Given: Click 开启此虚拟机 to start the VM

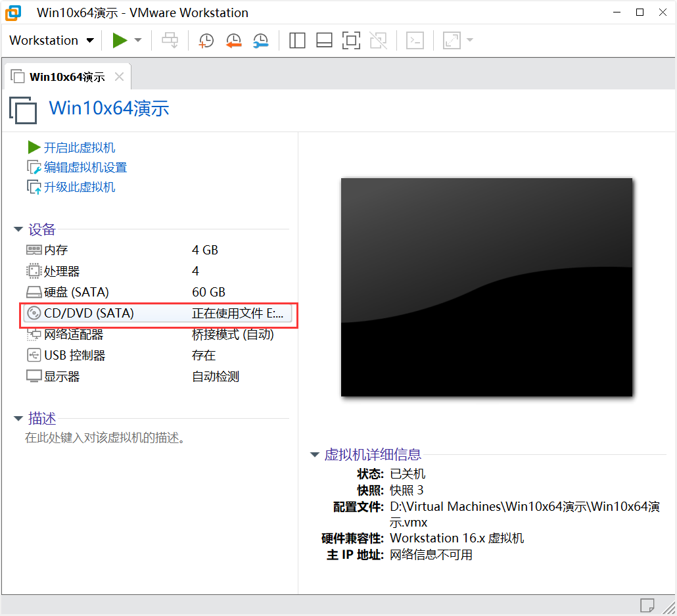Looking at the screenshot, I should pyautogui.click(x=79, y=148).
